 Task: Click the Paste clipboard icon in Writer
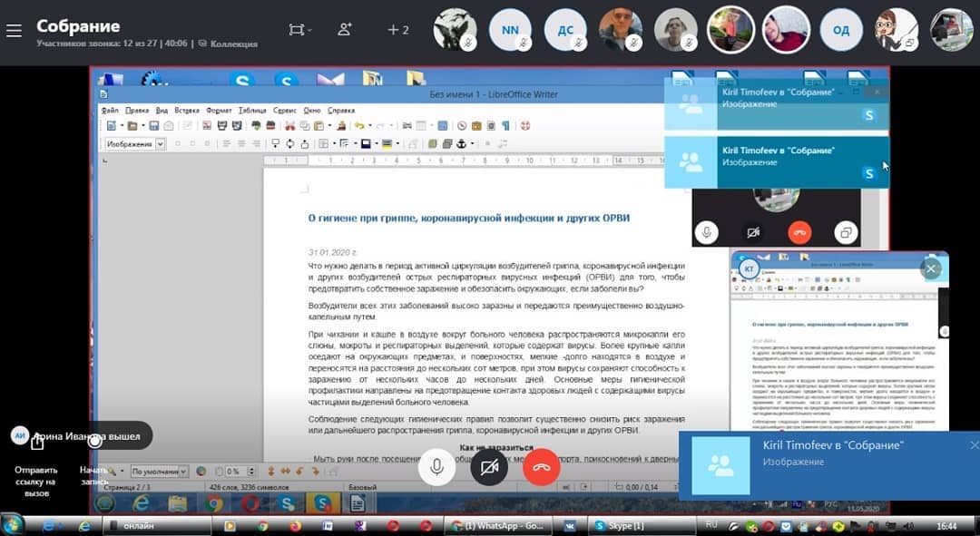tap(318, 125)
